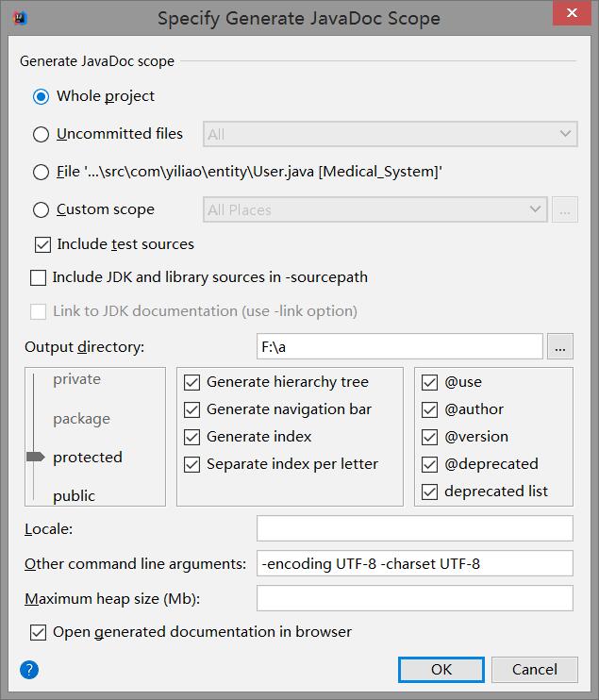Toggle the Generate index checkbox

[191, 437]
